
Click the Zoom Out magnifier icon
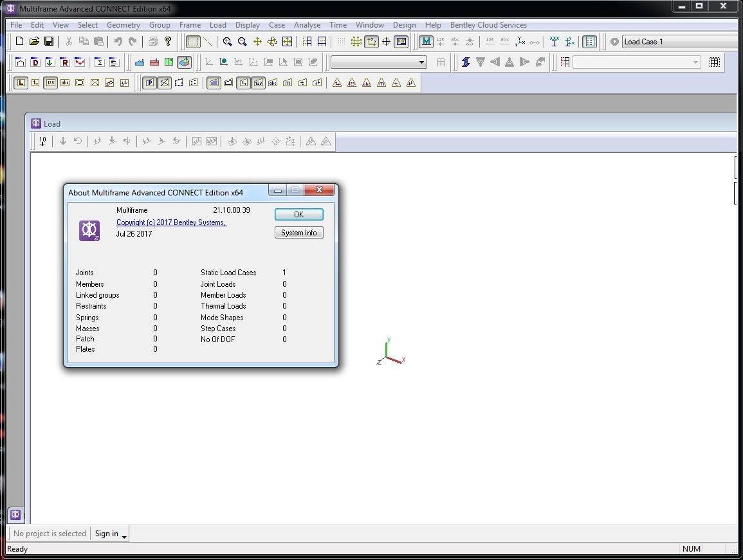[x=242, y=42]
